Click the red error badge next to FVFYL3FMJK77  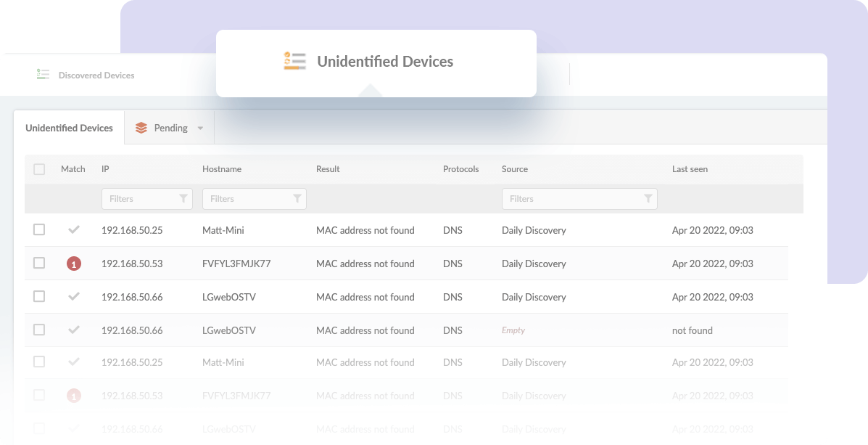click(73, 263)
